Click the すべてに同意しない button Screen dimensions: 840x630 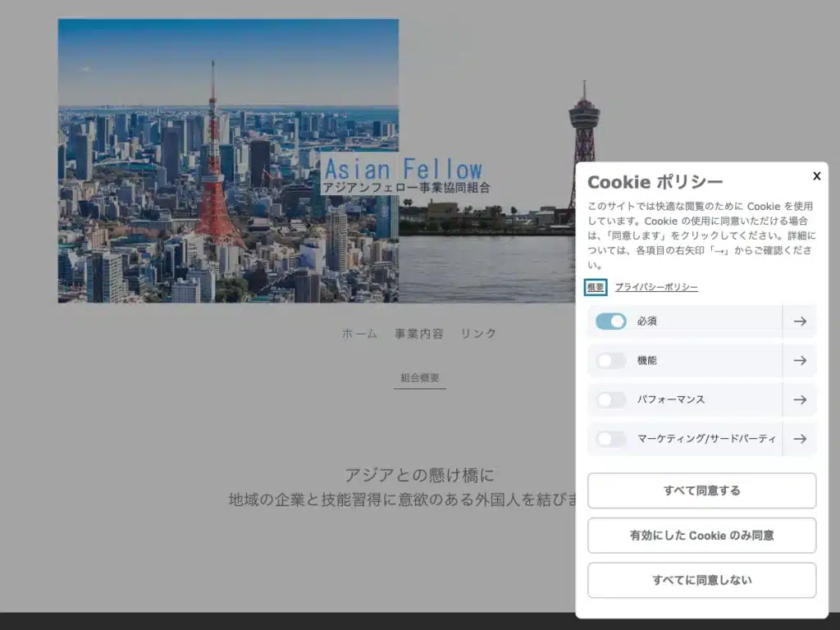(x=702, y=580)
